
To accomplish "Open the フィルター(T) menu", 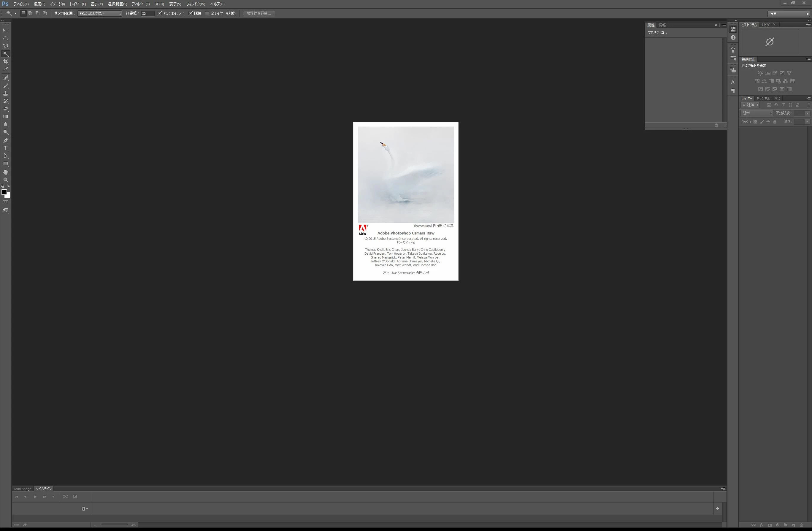I will (x=141, y=4).
